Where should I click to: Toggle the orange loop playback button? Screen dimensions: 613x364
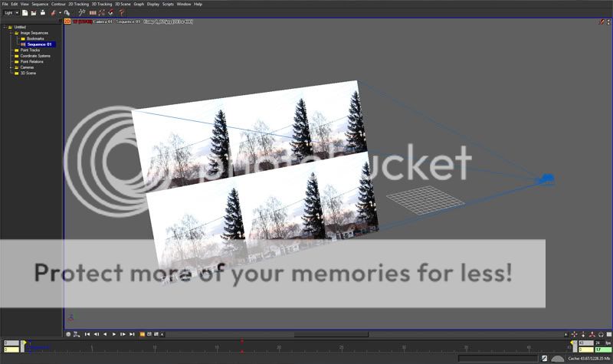pyautogui.click(x=143, y=334)
